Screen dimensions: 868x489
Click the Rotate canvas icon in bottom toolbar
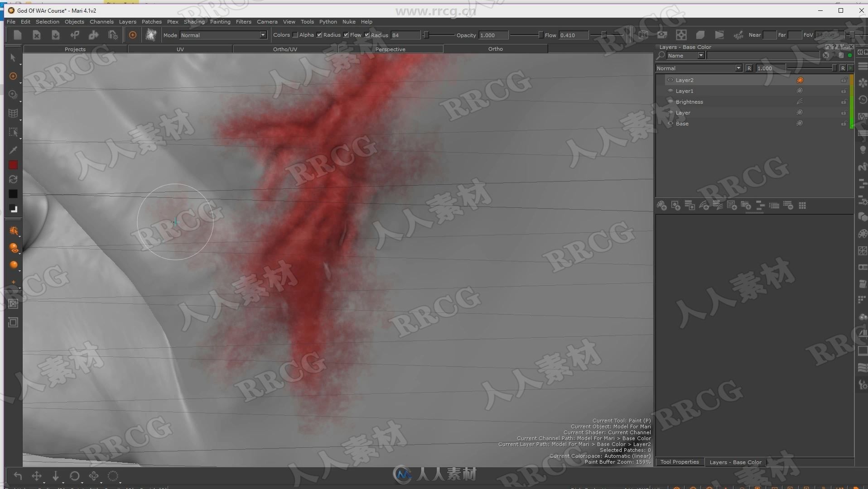point(75,476)
